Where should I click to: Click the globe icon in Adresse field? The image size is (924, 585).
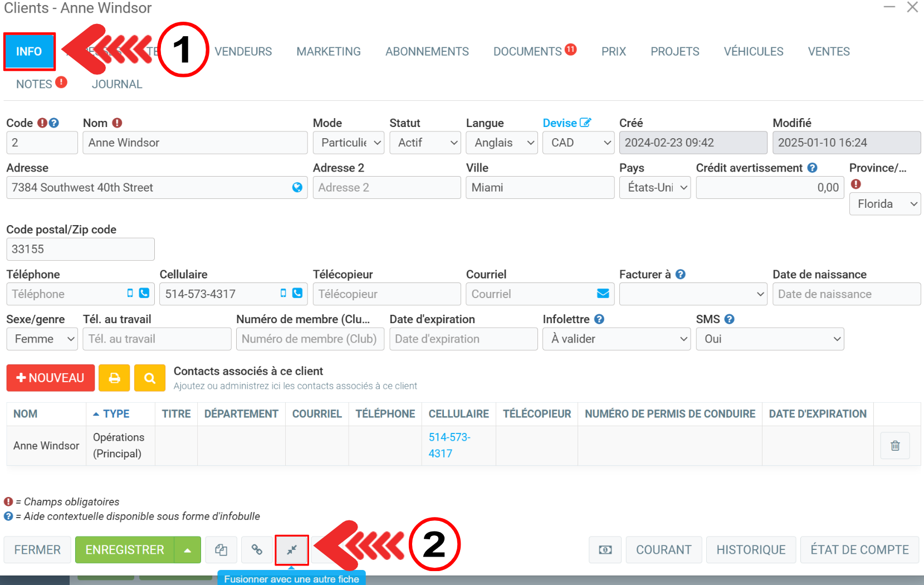297,188
